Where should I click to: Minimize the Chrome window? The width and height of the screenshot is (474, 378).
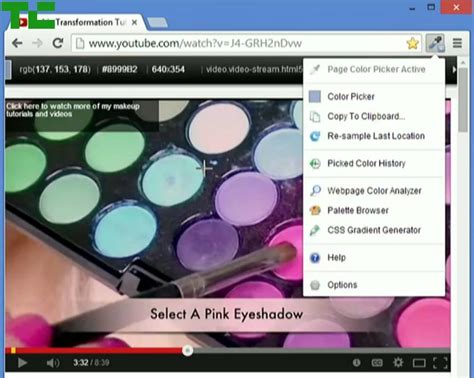coord(412,8)
